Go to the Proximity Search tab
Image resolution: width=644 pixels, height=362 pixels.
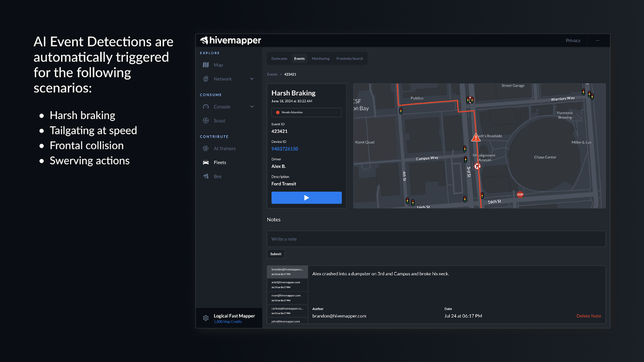[350, 59]
